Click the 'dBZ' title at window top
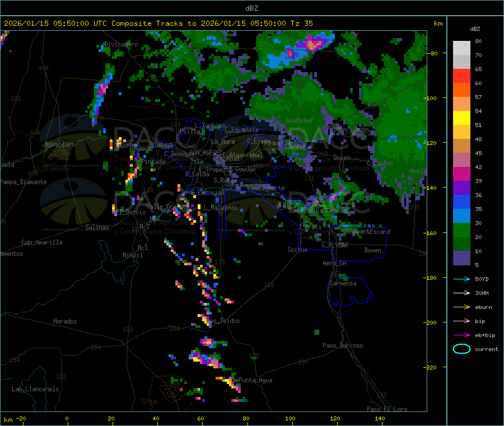 pos(251,8)
